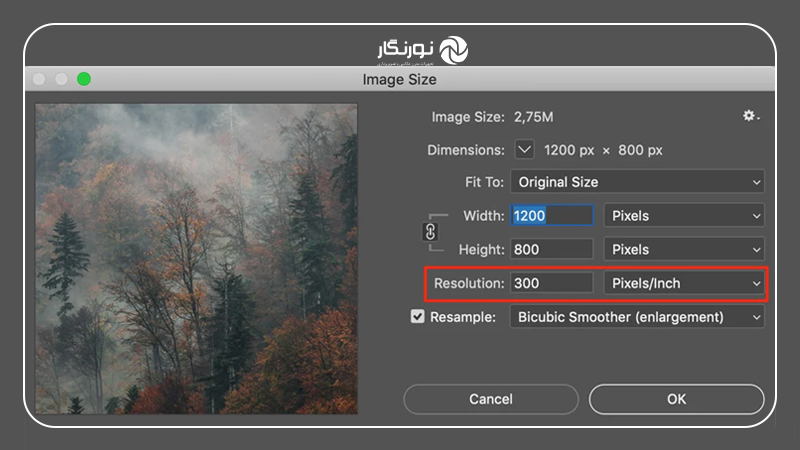The image size is (800, 450).
Task: Confirm with the OK button
Action: [x=676, y=399]
